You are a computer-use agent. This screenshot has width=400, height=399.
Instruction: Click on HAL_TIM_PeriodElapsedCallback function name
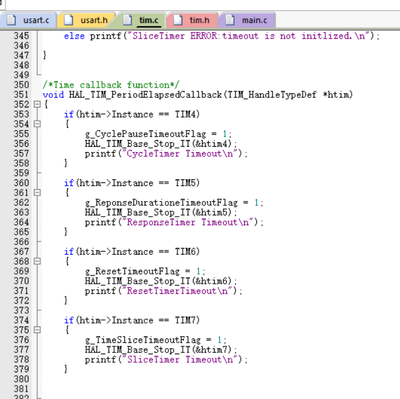(x=145, y=95)
